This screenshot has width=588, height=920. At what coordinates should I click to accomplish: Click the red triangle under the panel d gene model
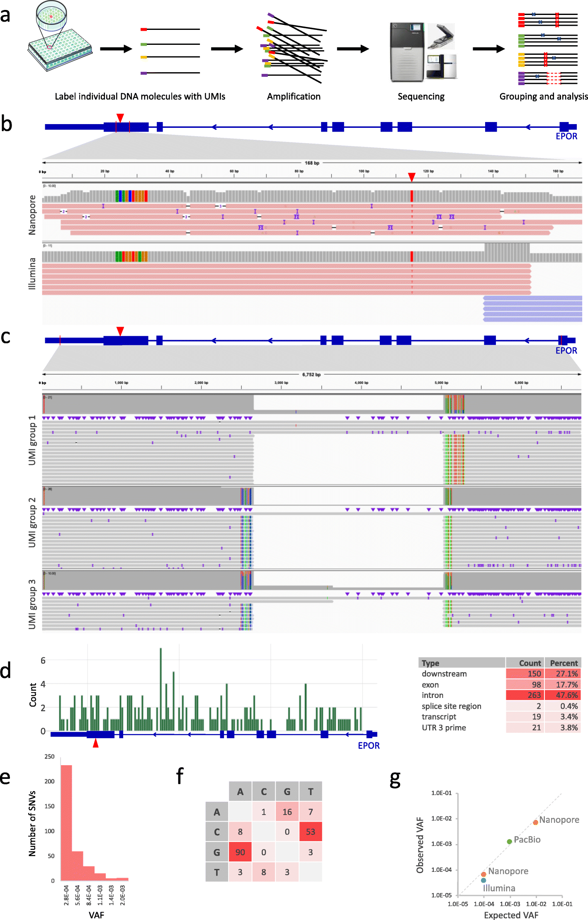tap(96, 744)
